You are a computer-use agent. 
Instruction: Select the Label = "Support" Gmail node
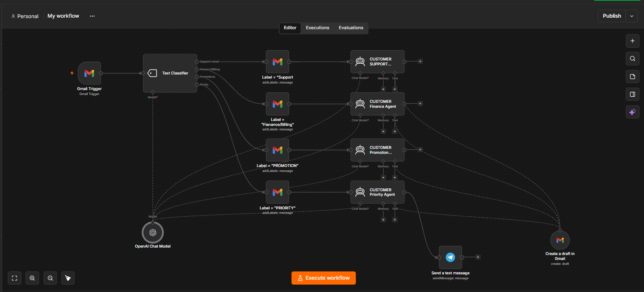coord(278,62)
